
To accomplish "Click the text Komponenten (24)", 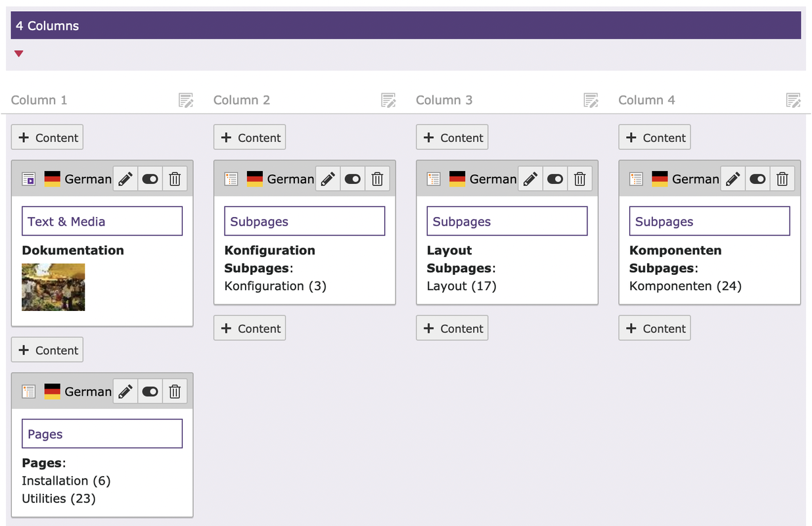I will point(685,286).
